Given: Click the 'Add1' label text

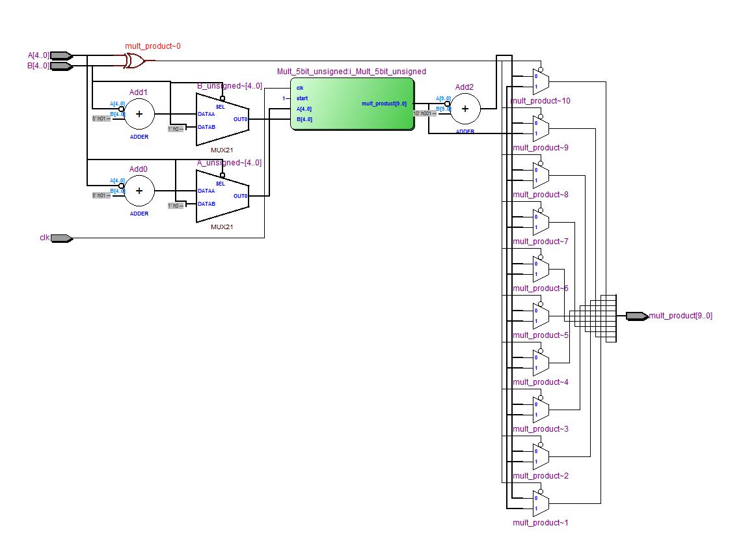Looking at the screenshot, I should point(139,92).
